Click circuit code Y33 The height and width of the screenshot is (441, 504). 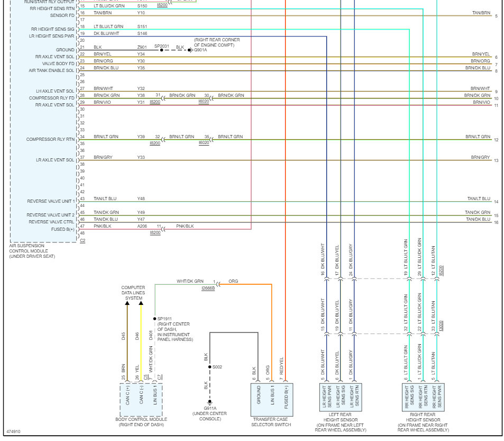pyautogui.click(x=141, y=157)
